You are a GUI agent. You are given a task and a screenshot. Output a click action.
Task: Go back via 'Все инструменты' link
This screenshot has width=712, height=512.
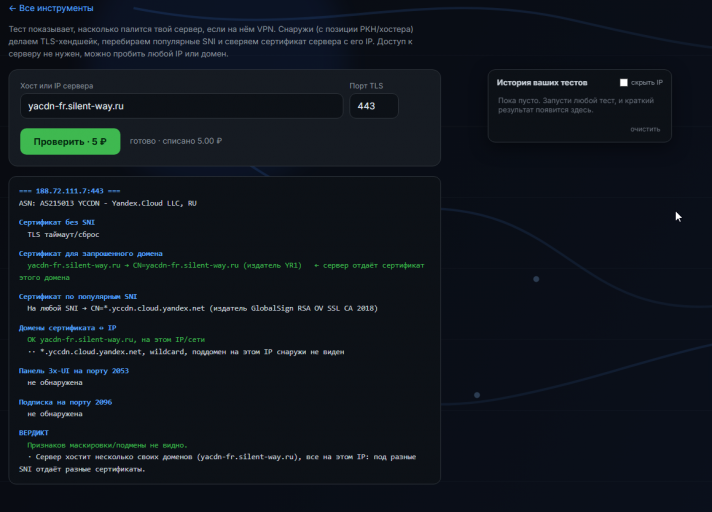click(x=51, y=8)
